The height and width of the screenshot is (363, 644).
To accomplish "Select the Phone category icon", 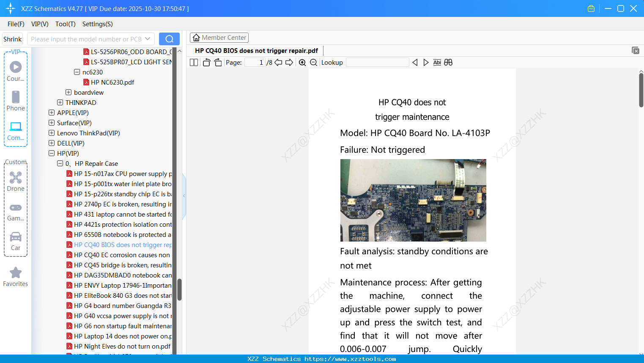I will [x=16, y=101].
